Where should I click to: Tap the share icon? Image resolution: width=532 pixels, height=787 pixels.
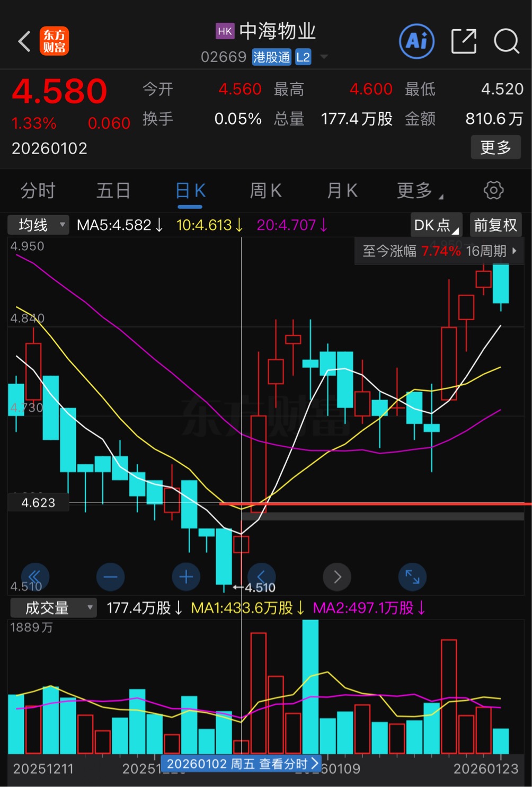464,41
